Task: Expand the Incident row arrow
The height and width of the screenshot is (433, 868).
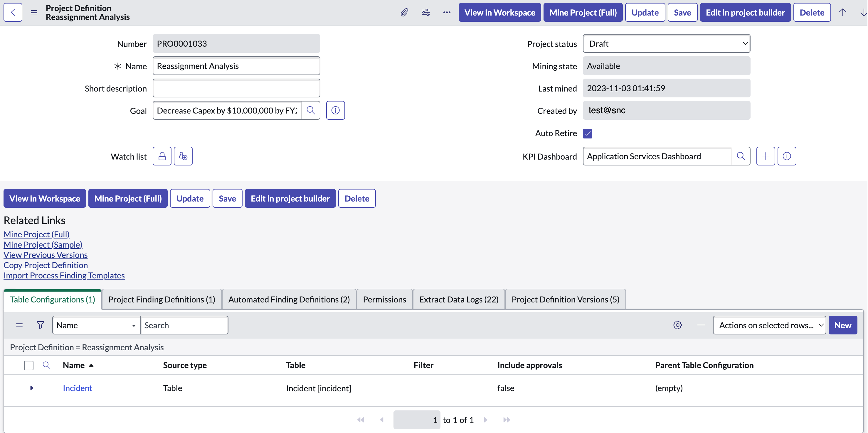Action: (31, 388)
